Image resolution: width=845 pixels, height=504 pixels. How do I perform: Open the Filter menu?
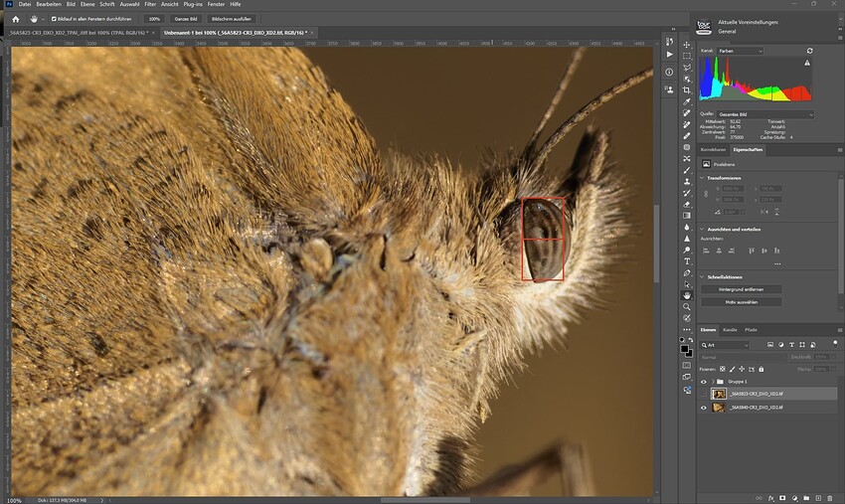coord(150,4)
